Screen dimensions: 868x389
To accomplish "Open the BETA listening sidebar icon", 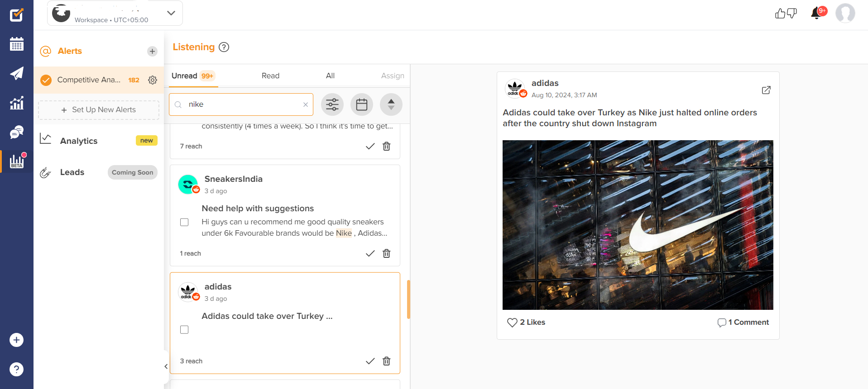I will (17, 161).
